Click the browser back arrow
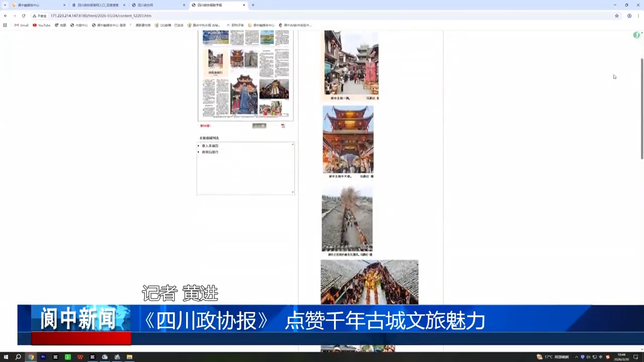The width and height of the screenshot is (644, 362). point(6,16)
